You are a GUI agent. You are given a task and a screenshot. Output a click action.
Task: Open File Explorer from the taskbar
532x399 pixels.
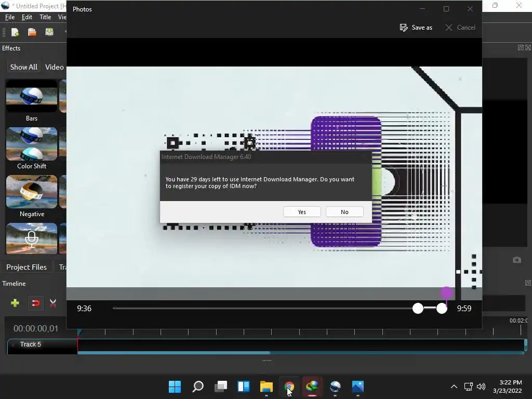pyautogui.click(x=267, y=387)
